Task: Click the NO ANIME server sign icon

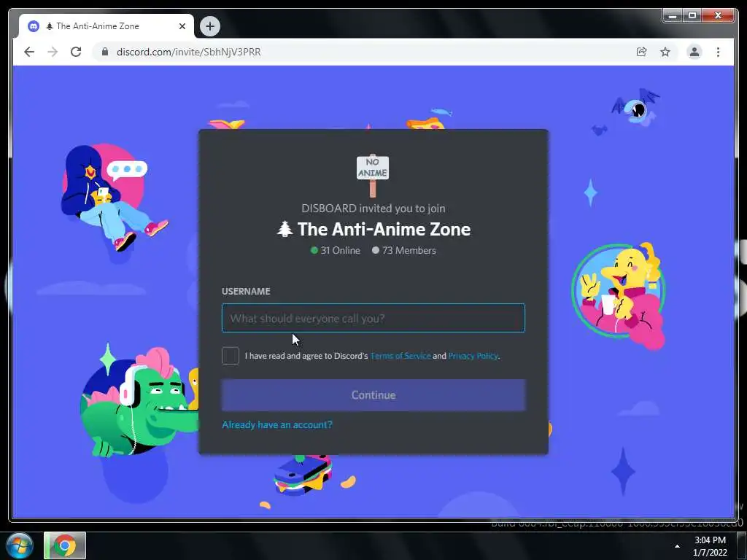Action: click(373, 175)
